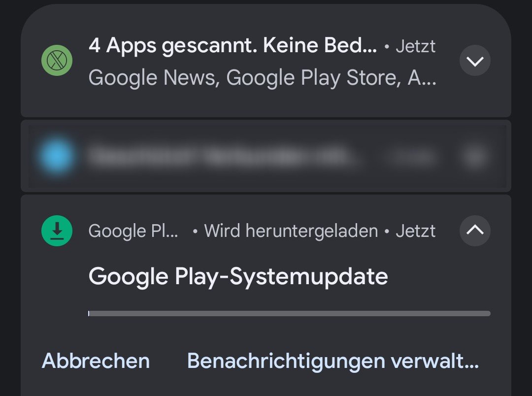This screenshot has height=396, width=532.
Task: Tap the 'Google News, Google Play Store' text
Action: pyautogui.click(x=262, y=77)
